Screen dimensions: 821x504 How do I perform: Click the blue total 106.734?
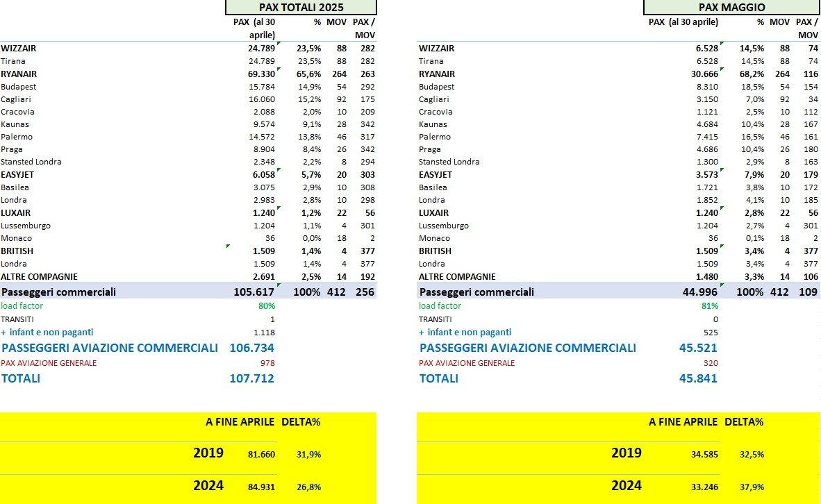click(x=252, y=348)
